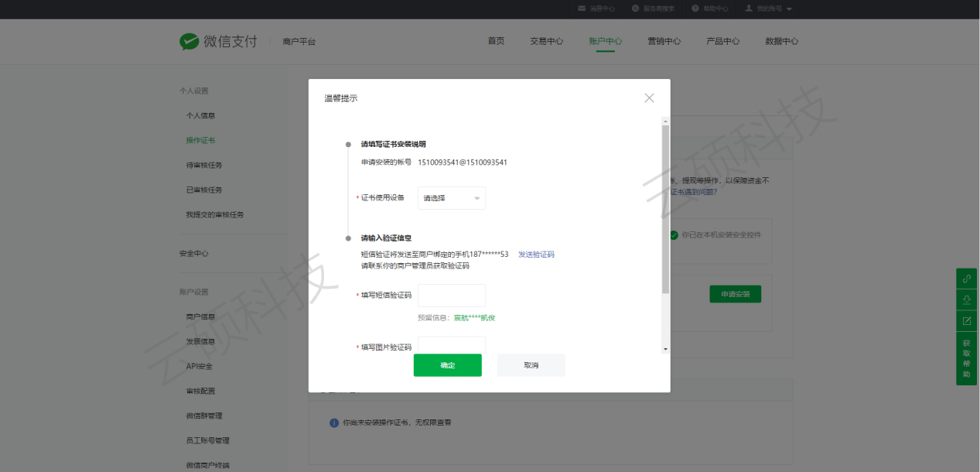This screenshot has height=472, width=980.
Task: Switch to the 交易中心 tab
Action: click(546, 41)
